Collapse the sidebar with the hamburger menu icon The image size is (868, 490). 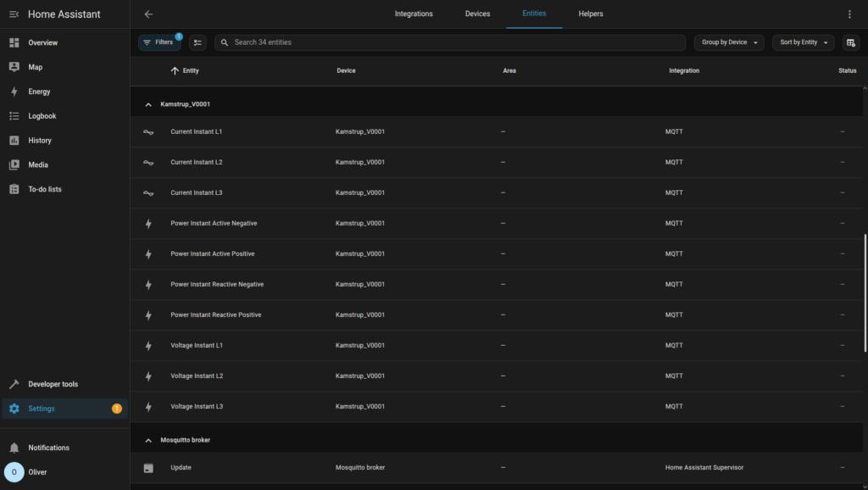point(14,14)
